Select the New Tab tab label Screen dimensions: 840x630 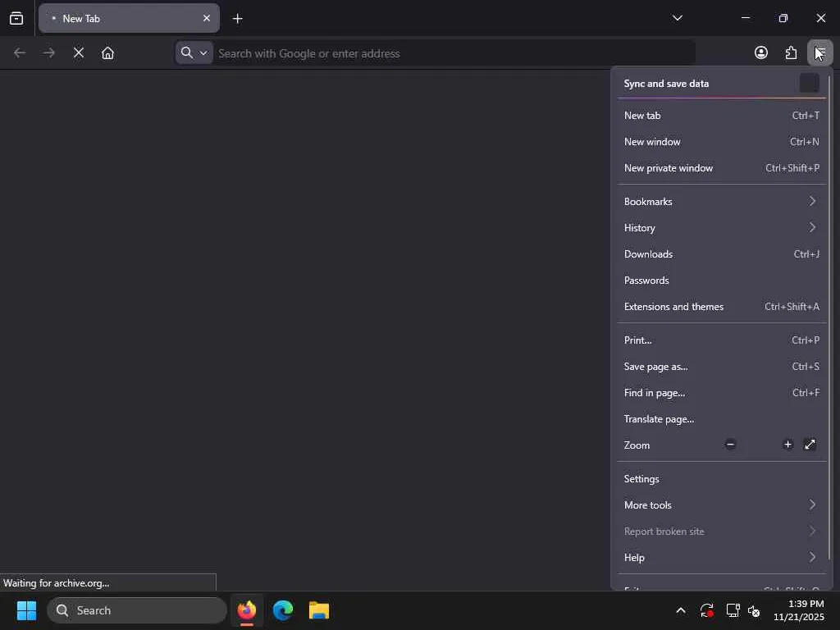pyautogui.click(x=81, y=19)
